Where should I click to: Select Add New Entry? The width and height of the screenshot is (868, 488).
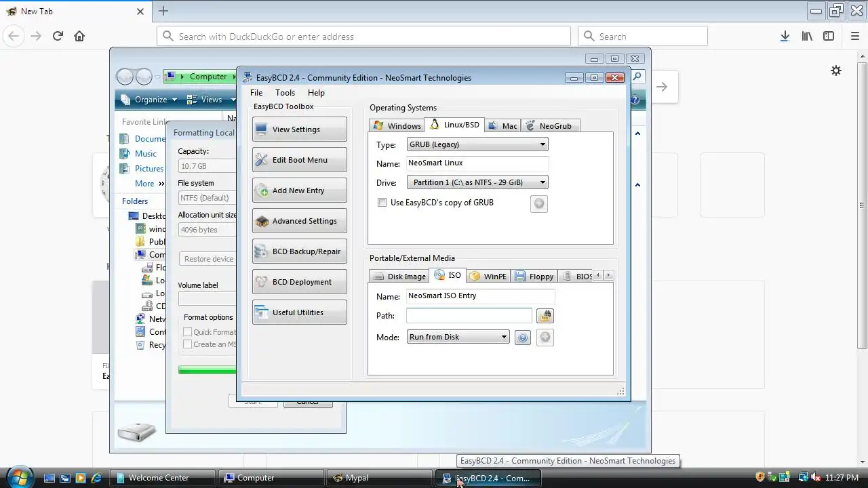coord(299,190)
